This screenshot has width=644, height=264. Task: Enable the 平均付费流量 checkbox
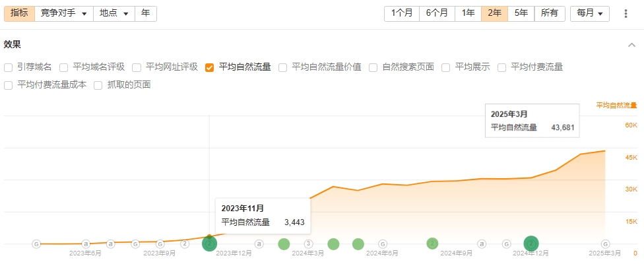coord(502,68)
